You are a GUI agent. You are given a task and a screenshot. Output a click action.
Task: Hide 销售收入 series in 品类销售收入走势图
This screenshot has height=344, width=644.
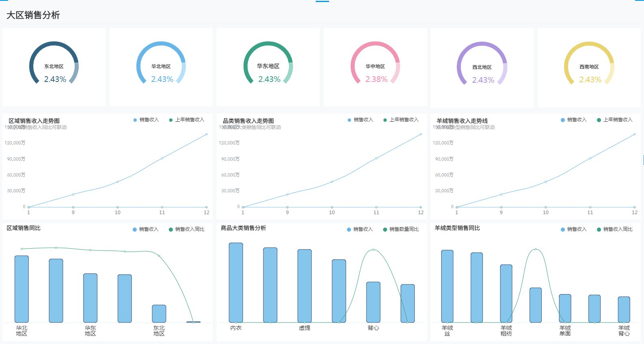tap(360, 120)
